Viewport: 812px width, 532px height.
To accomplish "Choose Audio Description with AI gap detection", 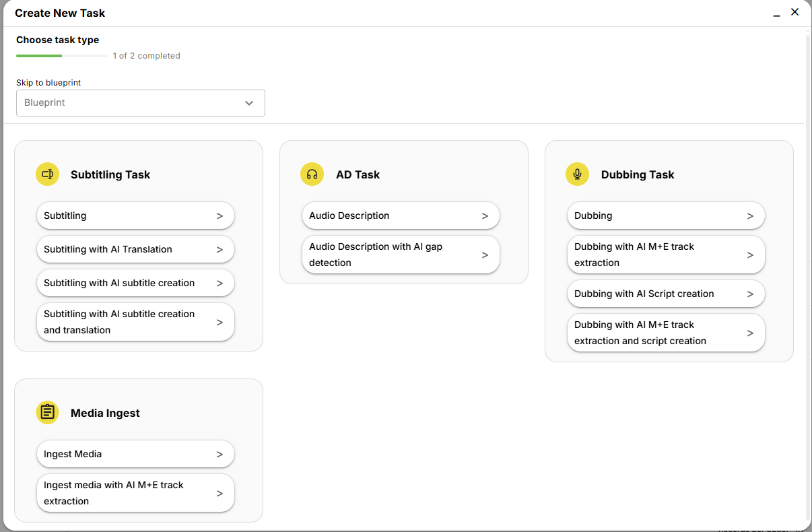I will pyautogui.click(x=400, y=255).
